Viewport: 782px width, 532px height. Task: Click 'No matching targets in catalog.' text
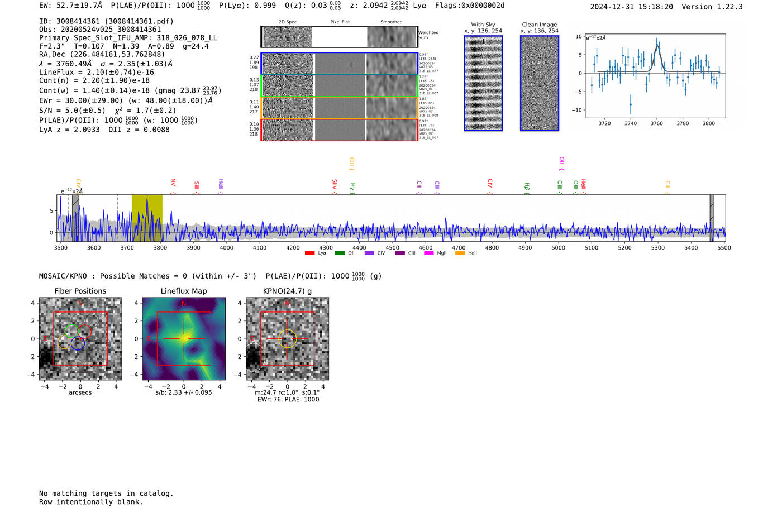[106, 493]
